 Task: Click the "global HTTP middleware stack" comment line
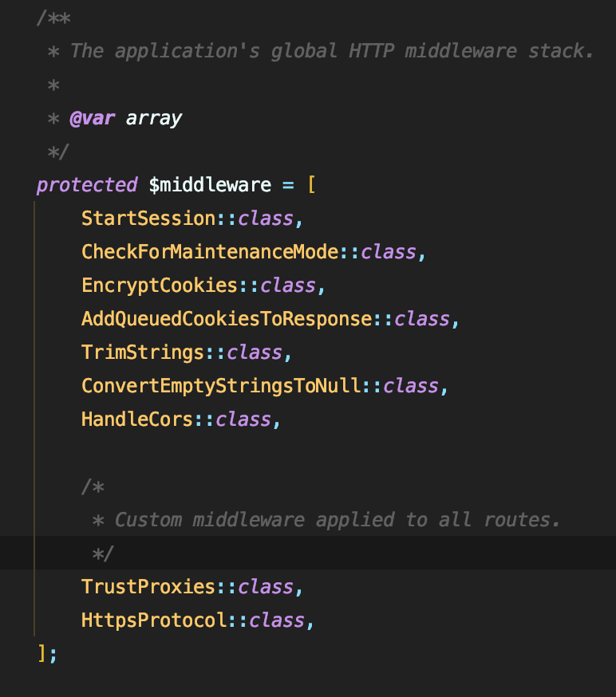point(333,51)
